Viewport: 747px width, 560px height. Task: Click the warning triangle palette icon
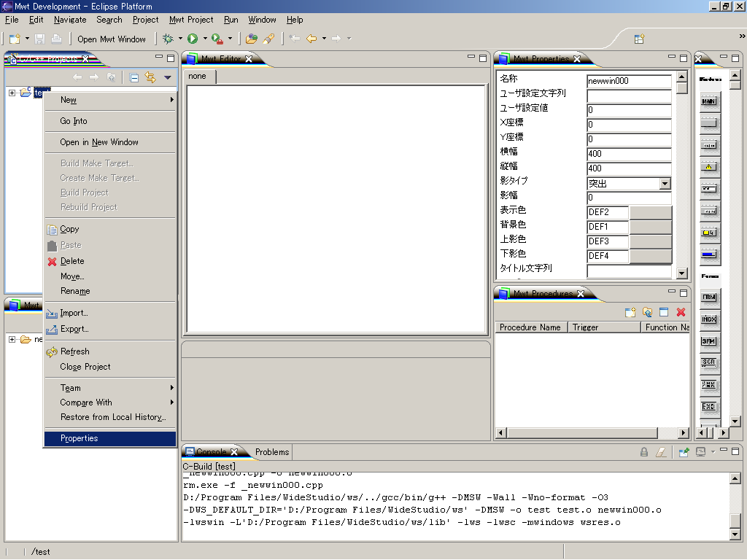click(x=709, y=167)
